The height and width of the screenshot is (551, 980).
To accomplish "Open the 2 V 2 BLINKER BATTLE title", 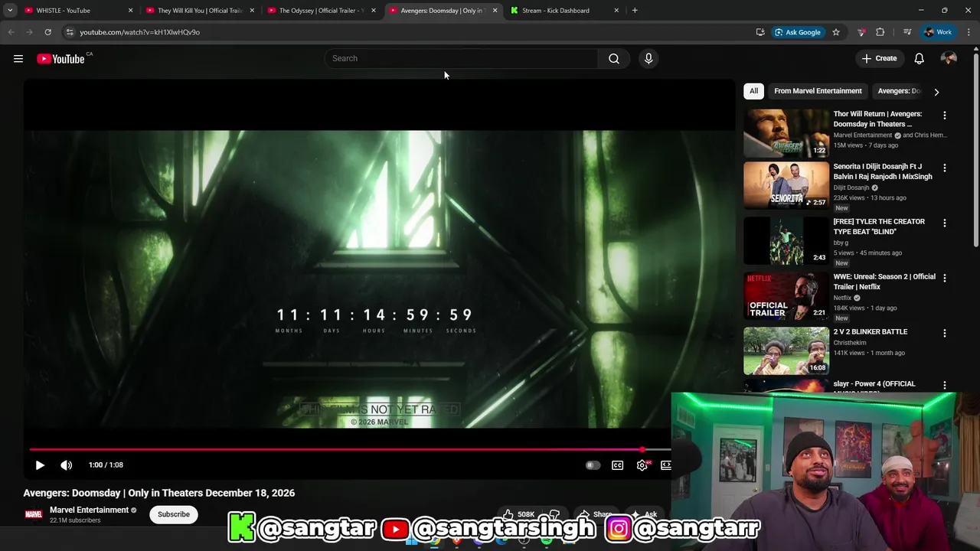I will pyautogui.click(x=871, y=331).
